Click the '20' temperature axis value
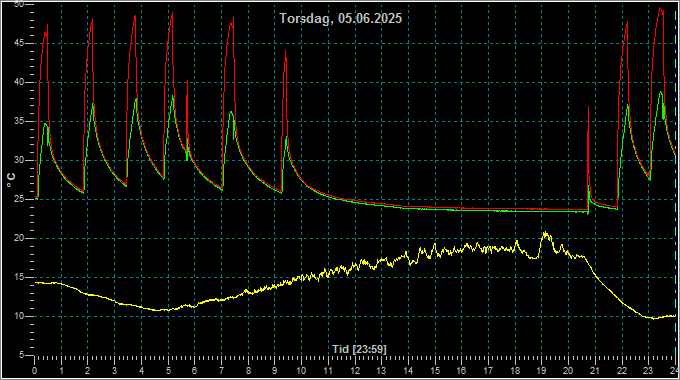Image resolution: width=680 pixels, height=380 pixels. click(19, 238)
